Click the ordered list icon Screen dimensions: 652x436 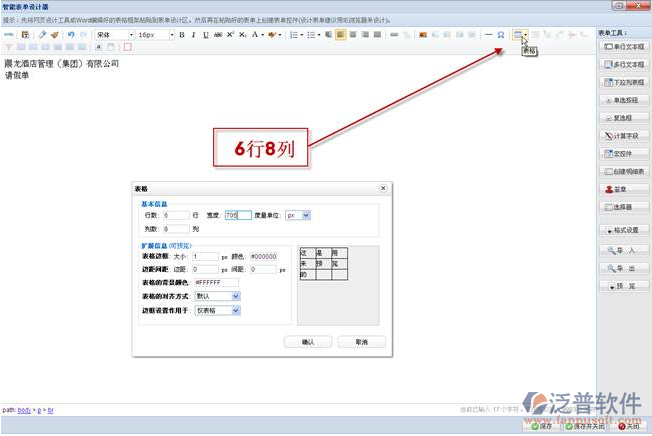294,35
